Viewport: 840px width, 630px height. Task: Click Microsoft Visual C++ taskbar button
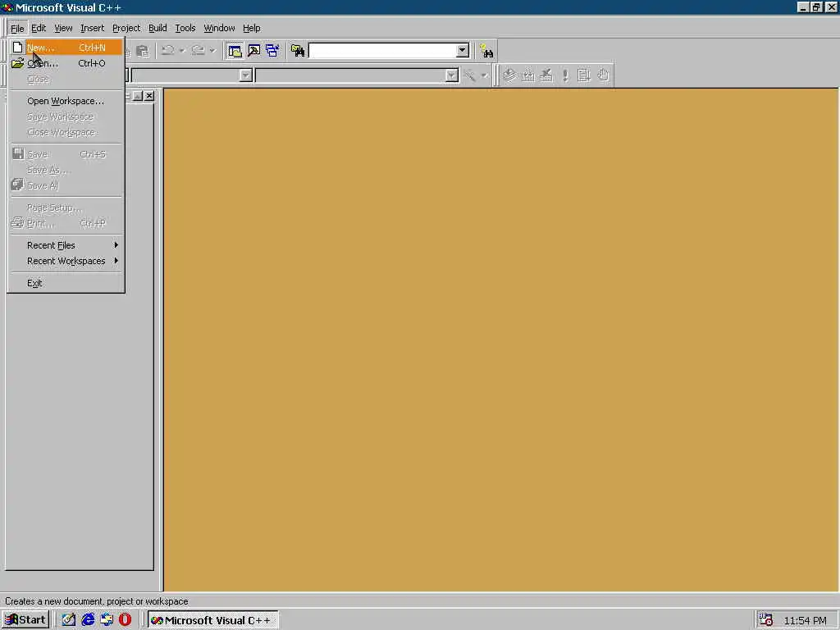(212, 620)
